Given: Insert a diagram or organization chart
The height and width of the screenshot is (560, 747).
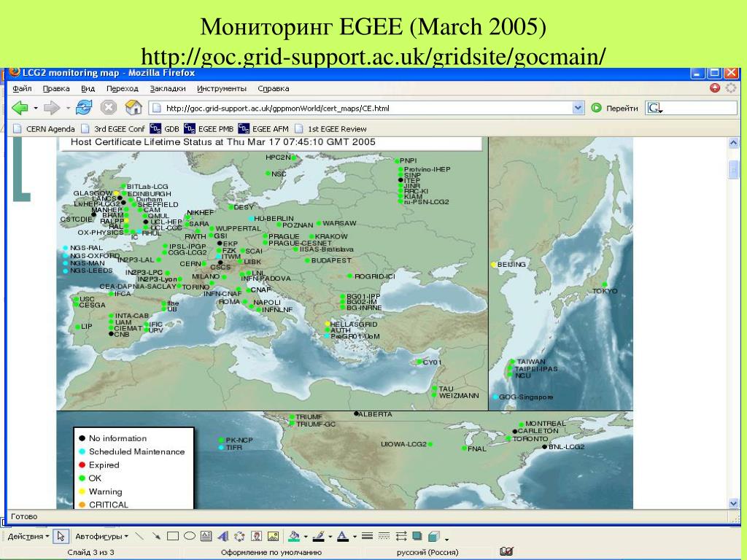Looking at the screenshot, I should (x=239, y=536).
